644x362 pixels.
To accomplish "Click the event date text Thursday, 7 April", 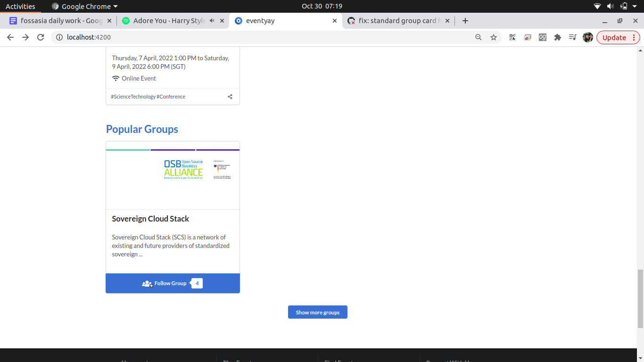I will (171, 62).
